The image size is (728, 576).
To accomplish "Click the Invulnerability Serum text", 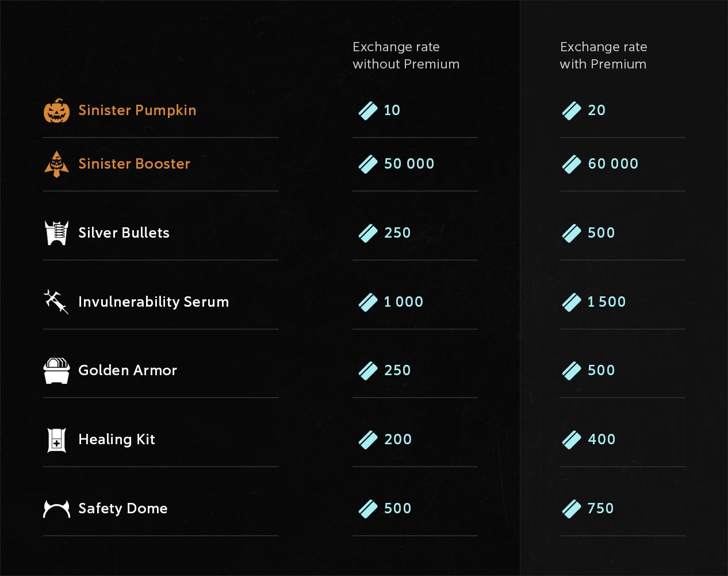I will coord(154,302).
